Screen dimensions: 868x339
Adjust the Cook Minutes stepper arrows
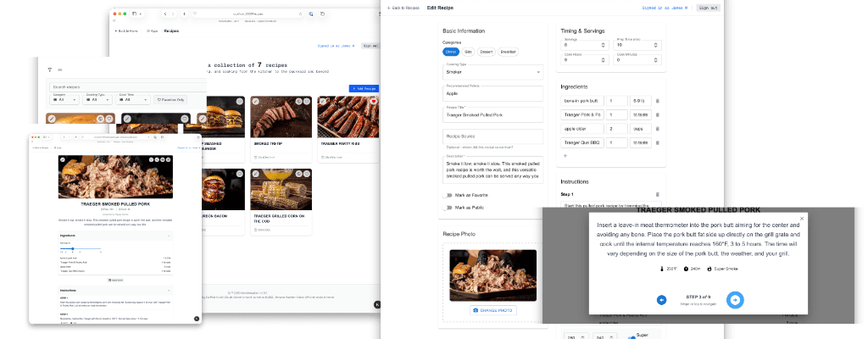coord(656,60)
